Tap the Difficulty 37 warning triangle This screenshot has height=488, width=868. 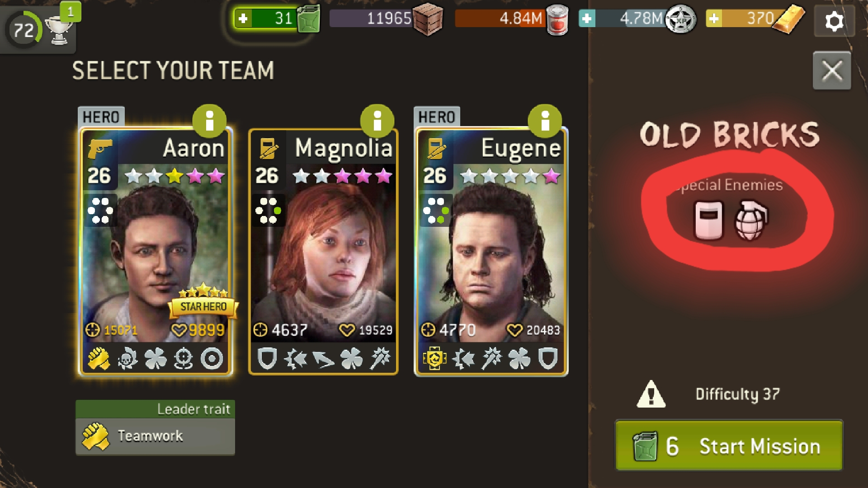click(x=651, y=394)
